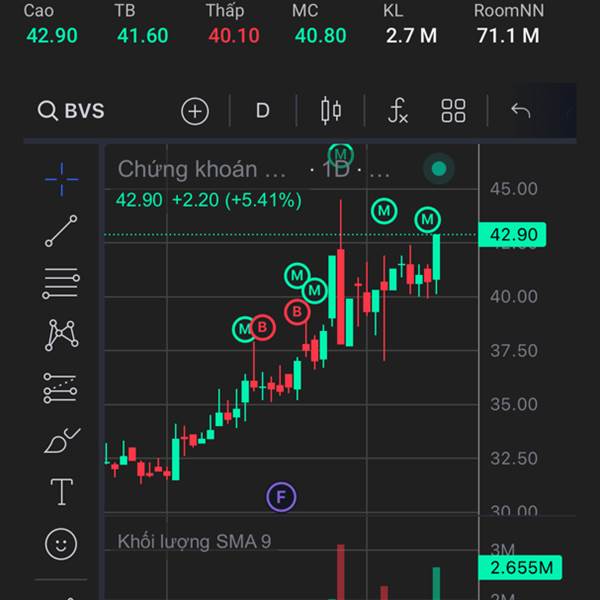Select the forecast and measurement tool
Image resolution: width=600 pixels, height=600 pixels.
coord(60,388)
